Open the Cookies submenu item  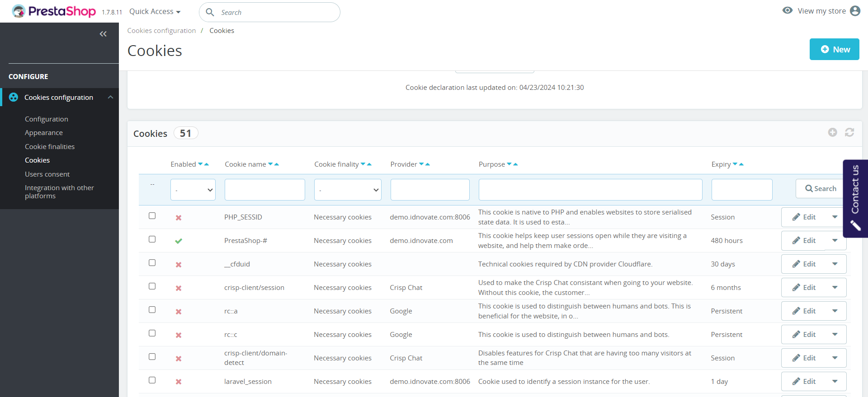point(38,160)
